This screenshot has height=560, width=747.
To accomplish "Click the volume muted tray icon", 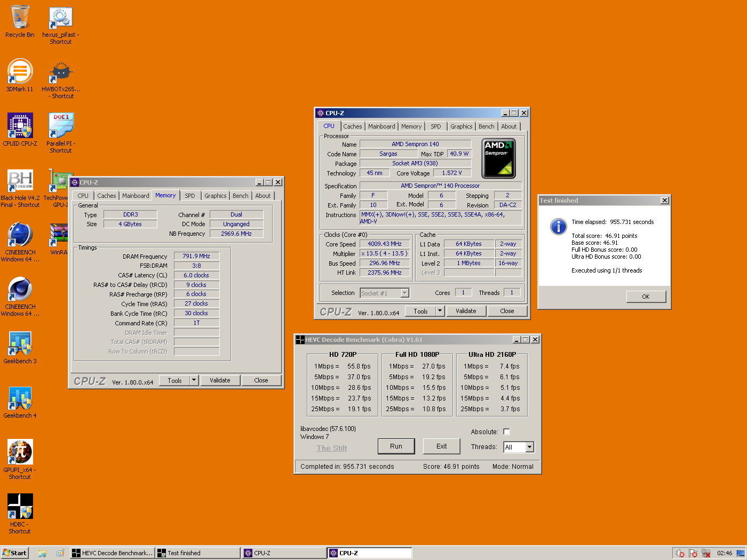I will (680, 553).
